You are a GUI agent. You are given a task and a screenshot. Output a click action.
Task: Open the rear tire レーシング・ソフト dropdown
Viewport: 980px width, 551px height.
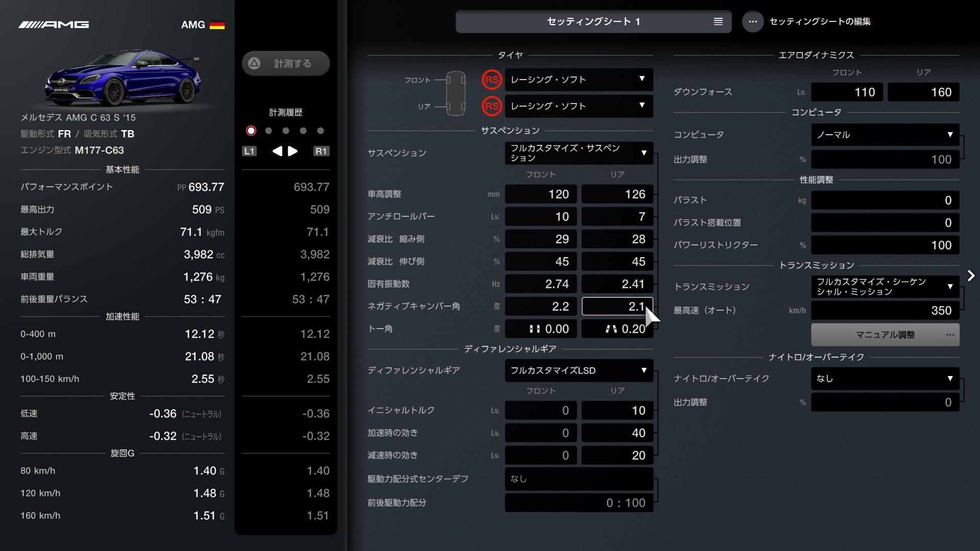coord(579,106)
